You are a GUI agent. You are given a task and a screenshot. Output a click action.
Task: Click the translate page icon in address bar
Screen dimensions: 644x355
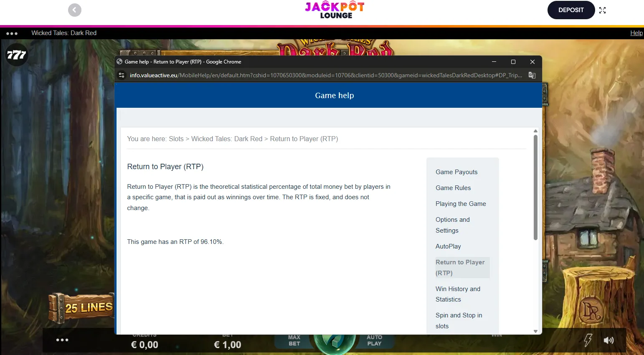[x=532, y=75]
